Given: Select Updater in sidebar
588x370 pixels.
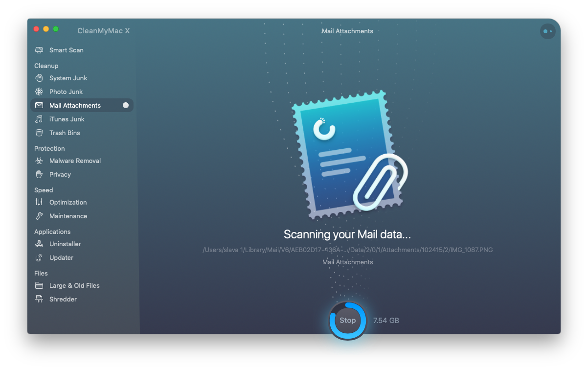Looking at the screenshot, I should tap(82, 257).
